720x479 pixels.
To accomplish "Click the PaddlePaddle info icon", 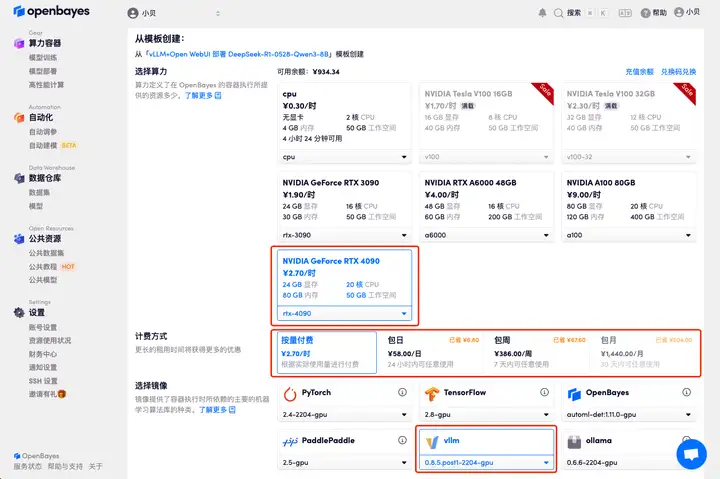I will (402, 440).
